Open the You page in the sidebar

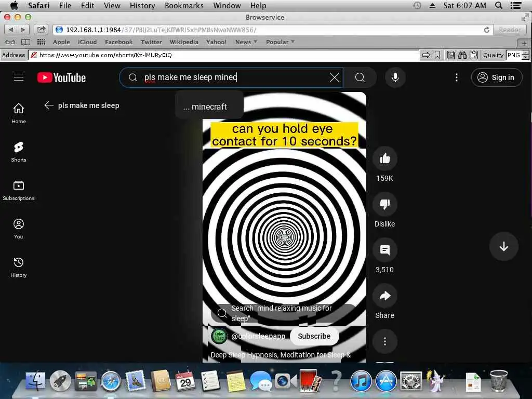tap(19, 229)
